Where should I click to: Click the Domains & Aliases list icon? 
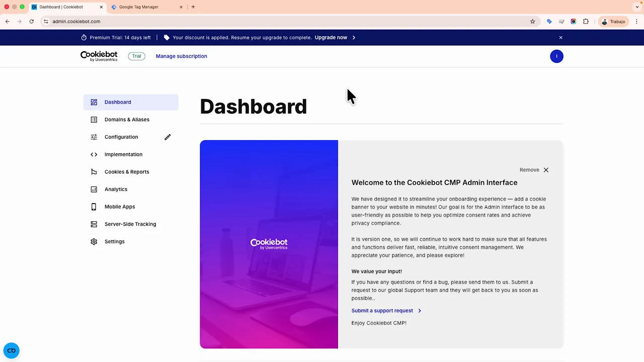pyautogui.click(x=94, y=120)
